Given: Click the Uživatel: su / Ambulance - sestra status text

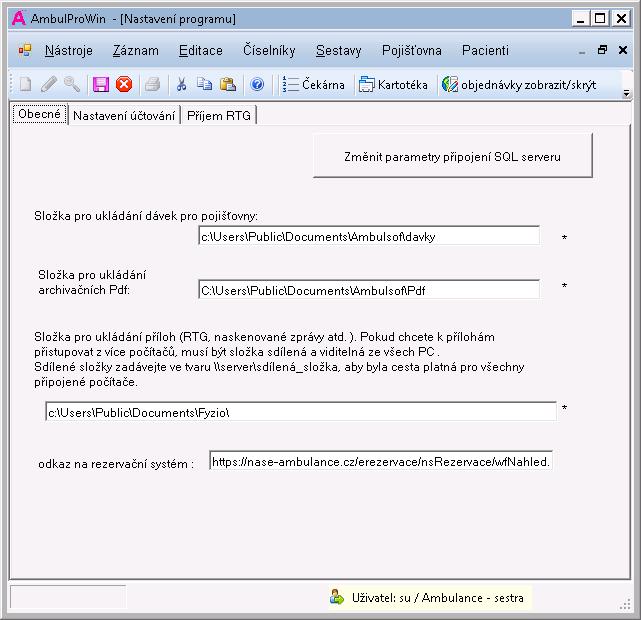Looking at the screenshot, I should pos(438,598).
